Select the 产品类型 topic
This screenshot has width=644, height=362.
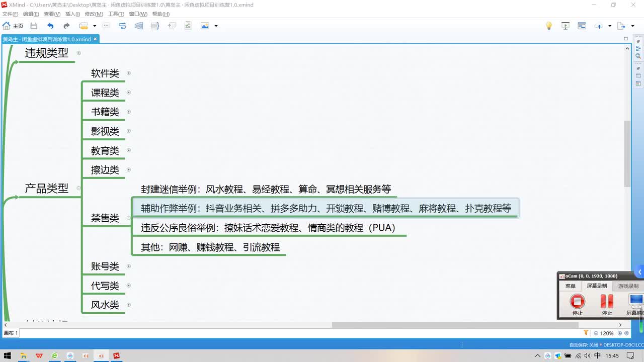[x=47, y=189]
